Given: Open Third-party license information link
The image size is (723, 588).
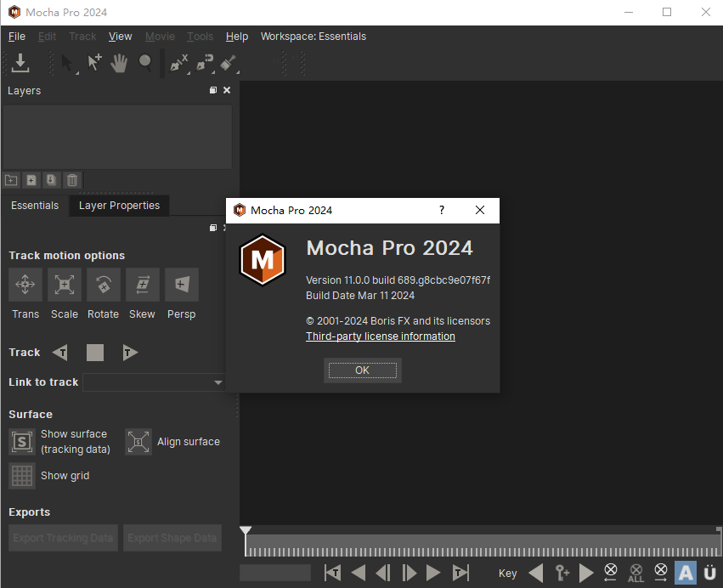Looking at the screenshot, I should click(380, 336).
